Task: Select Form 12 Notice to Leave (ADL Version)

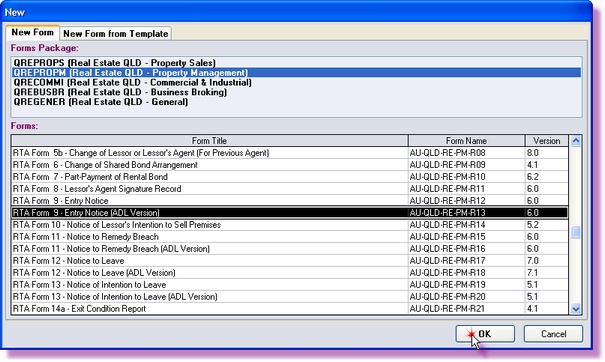Action: point(289,272)
